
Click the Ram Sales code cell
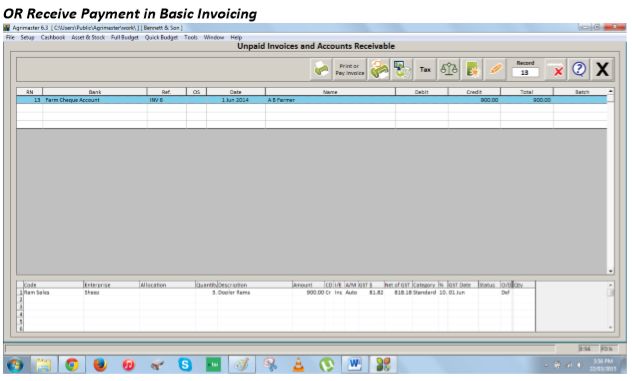coord(53,292)
